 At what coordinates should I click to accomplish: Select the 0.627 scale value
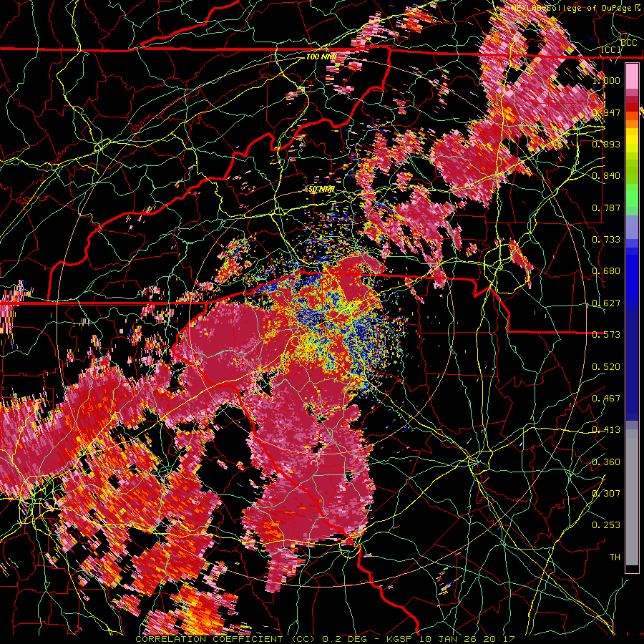[x=606, y=303]
